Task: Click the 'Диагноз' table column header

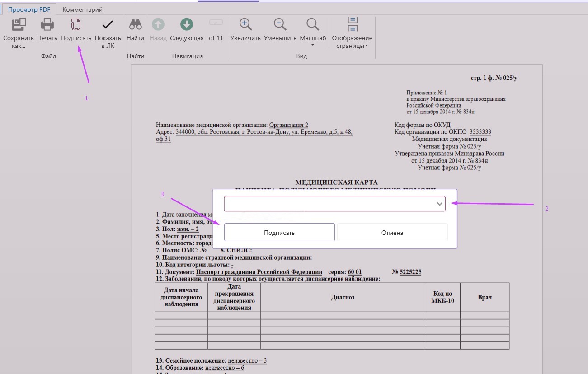Action: click(x=343, y=297)
